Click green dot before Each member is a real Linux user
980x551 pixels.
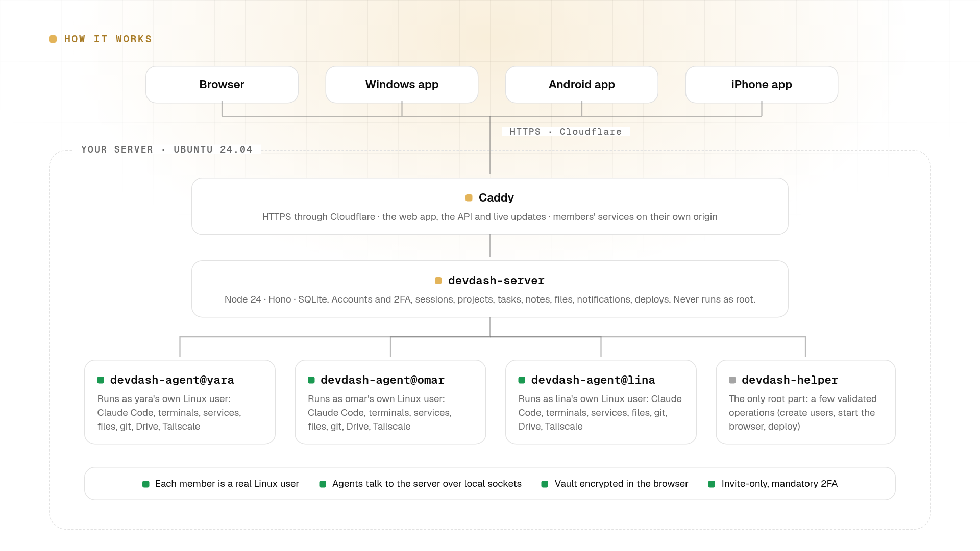(x=146, y=484)
